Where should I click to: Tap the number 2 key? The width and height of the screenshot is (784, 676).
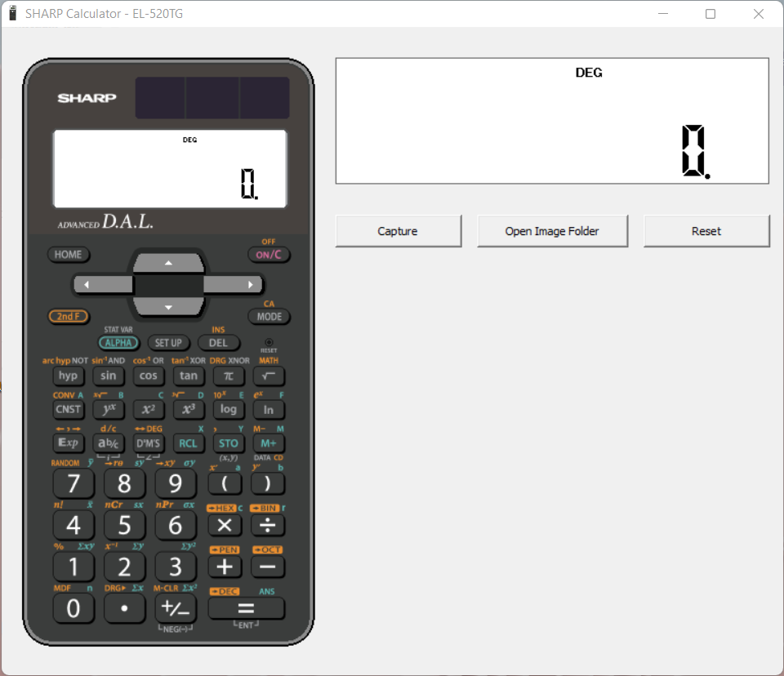coord(124,567)
